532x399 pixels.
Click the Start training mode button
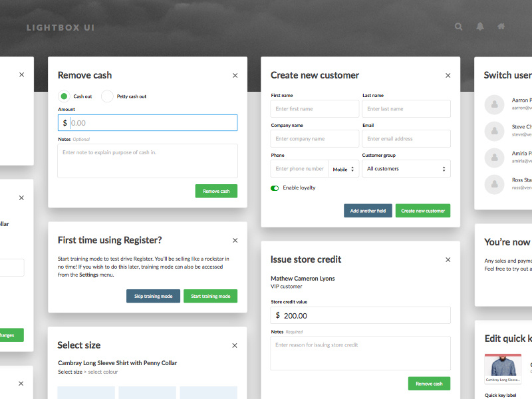210,296
